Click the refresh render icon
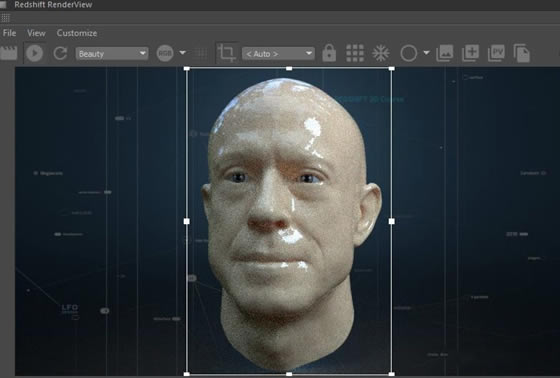This screenshot has height=378, width=560. [60, 53]
